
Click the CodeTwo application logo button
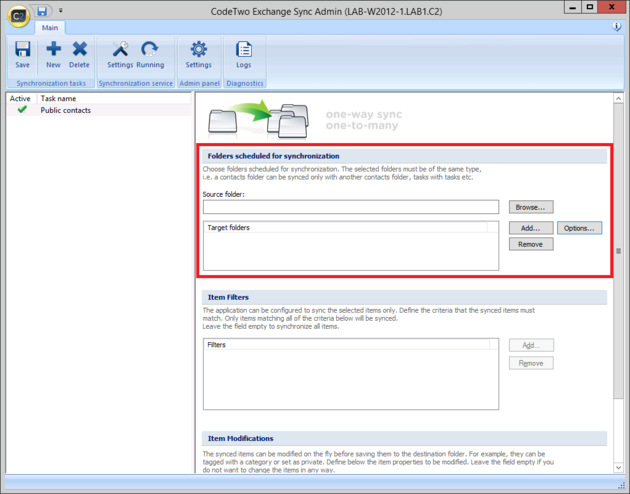[18, 16]
